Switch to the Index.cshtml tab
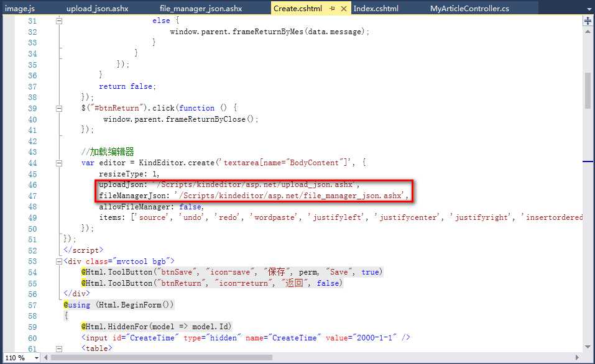 [376, 8]
